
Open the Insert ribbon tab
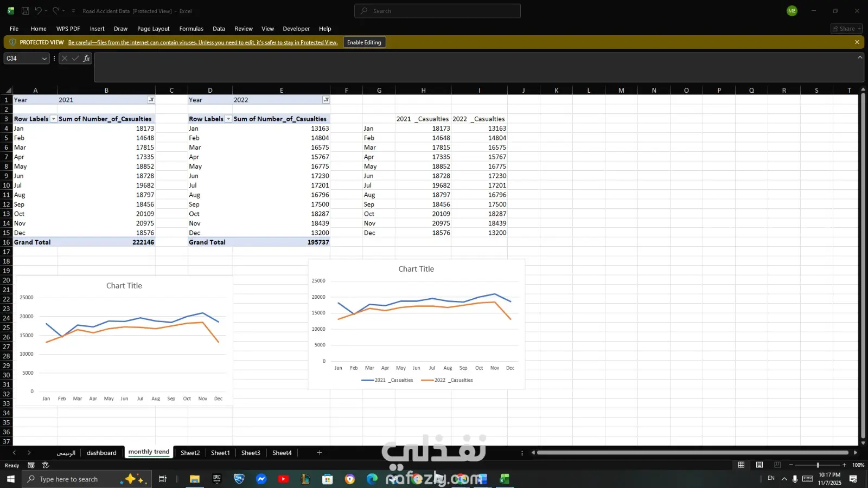(97, 29)
